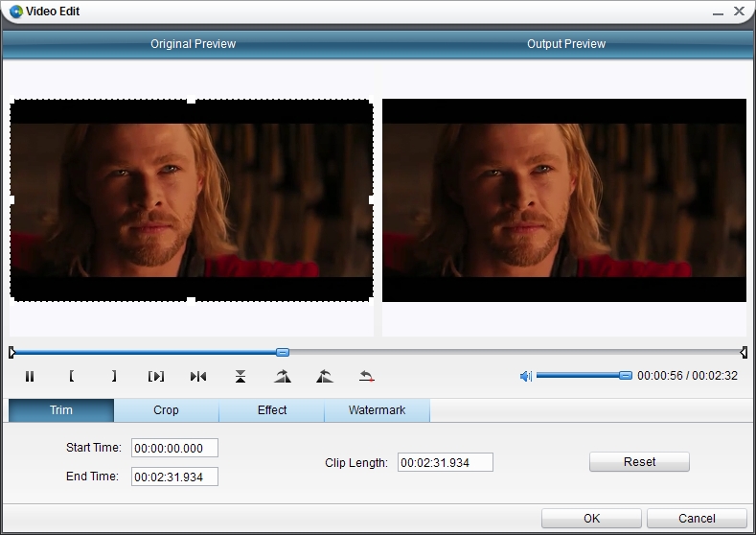Click the left-middle crop handle
The height and width of the screenshot is (535, 756).
[11, 199]
